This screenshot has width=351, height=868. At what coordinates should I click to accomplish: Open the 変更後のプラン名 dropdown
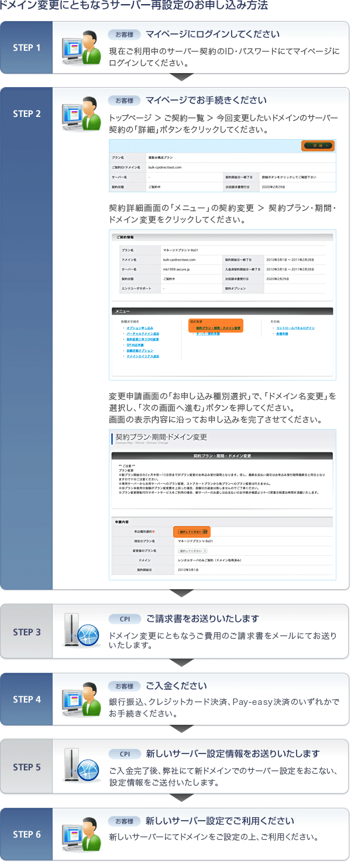pos(192,551)
